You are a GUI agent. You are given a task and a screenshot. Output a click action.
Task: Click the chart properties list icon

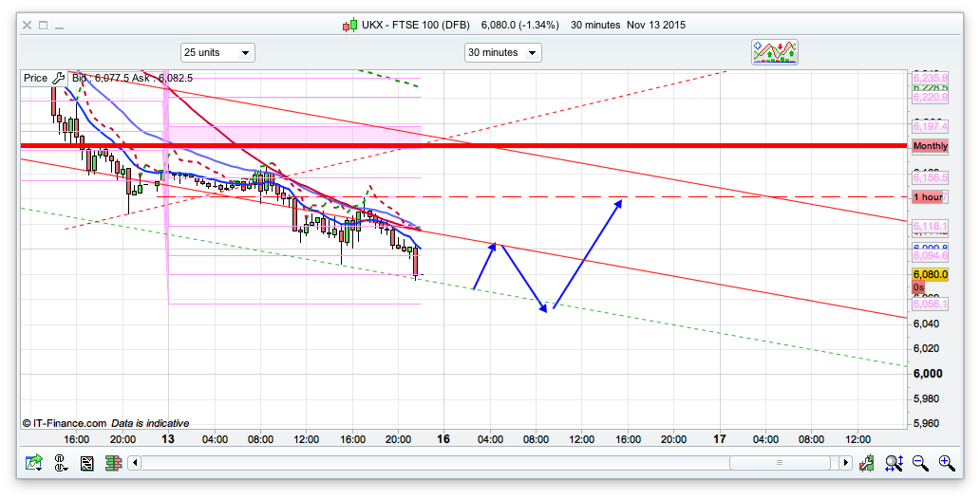87,463
